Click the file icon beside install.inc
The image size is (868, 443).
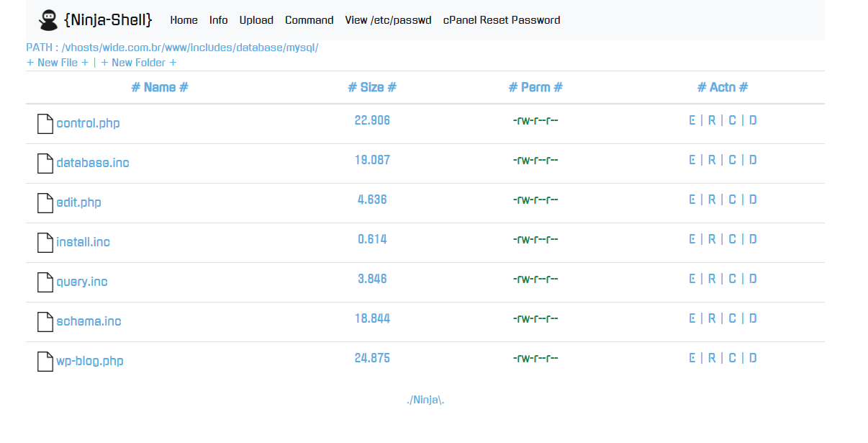click(x=45, y=243)
